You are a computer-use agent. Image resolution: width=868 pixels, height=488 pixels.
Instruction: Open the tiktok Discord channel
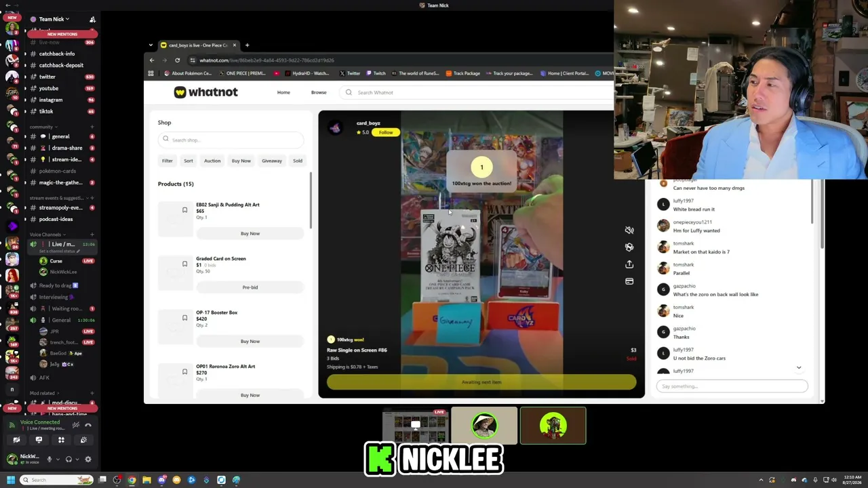click(46, 111)
